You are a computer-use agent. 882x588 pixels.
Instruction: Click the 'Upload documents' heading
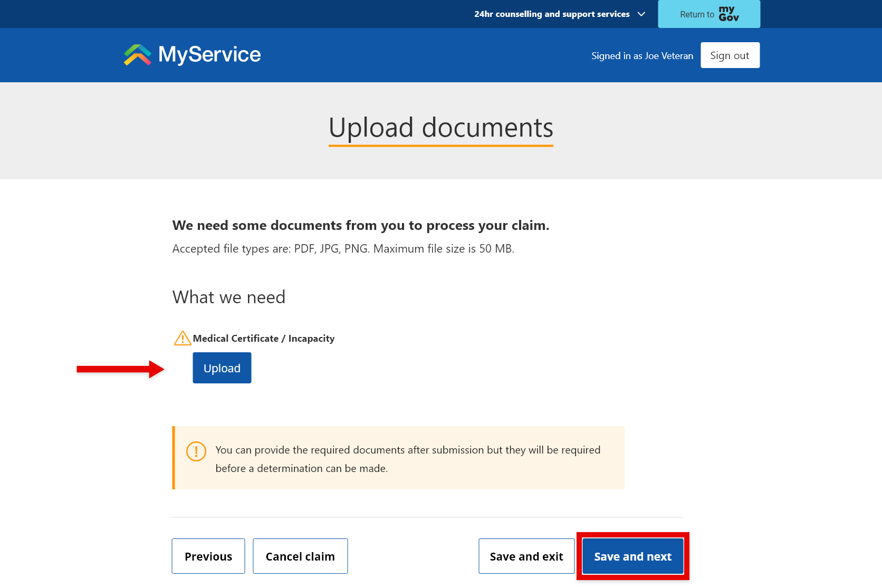(x=441, y=128)
